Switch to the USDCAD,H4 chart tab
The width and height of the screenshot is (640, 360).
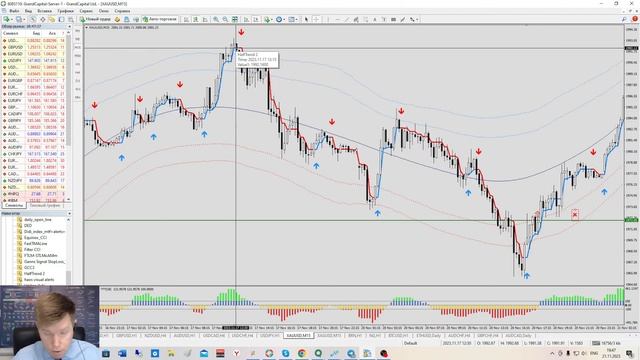[x=214, y=336]
